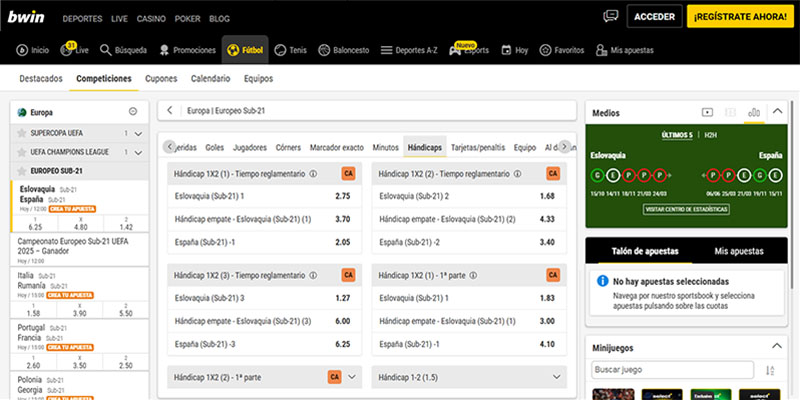The width and height of the screenshot is (800, 400).
Task: Collapse the Medios panel
Action: coord(778,111)
